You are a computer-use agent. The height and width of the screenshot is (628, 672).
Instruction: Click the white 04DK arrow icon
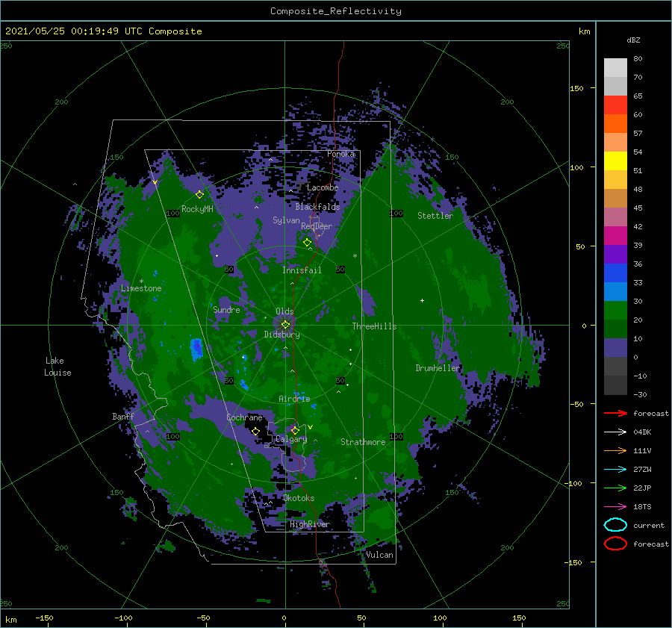coord(615,432)
